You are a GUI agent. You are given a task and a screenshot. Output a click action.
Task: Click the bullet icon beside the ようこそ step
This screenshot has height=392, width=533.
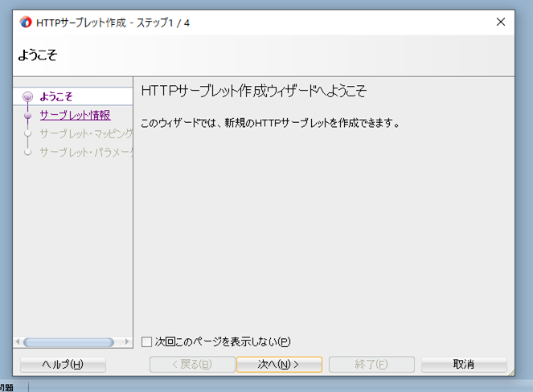click(x=28, y=97)
